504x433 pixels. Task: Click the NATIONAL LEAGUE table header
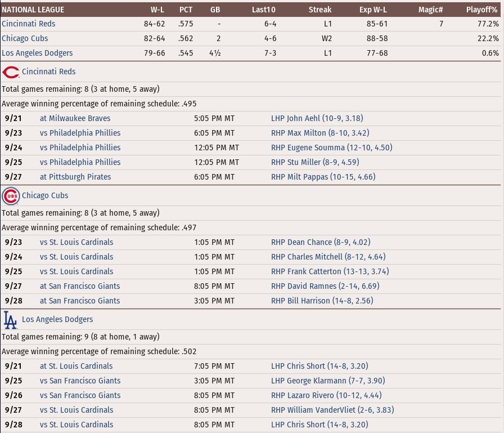[x=33, y=10]
